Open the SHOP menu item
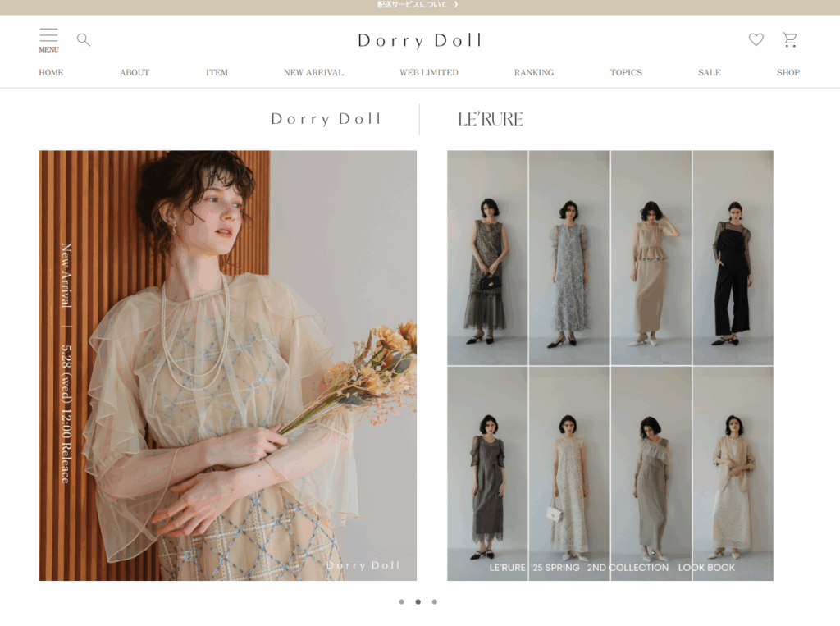 (788, 72)
